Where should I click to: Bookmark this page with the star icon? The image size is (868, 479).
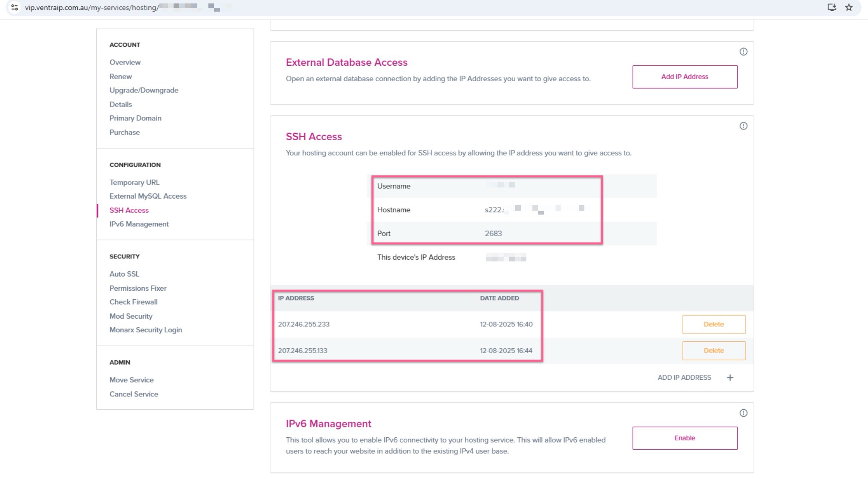[849, 7]
